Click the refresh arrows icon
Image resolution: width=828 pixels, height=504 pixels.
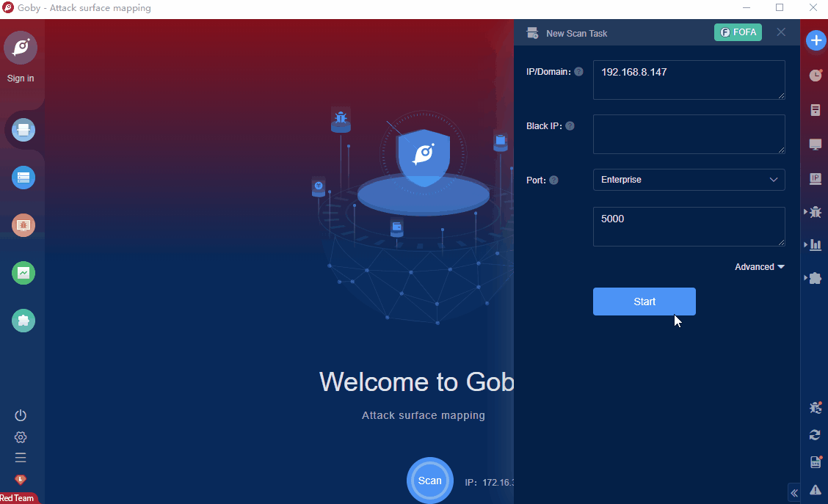(816, 435)
